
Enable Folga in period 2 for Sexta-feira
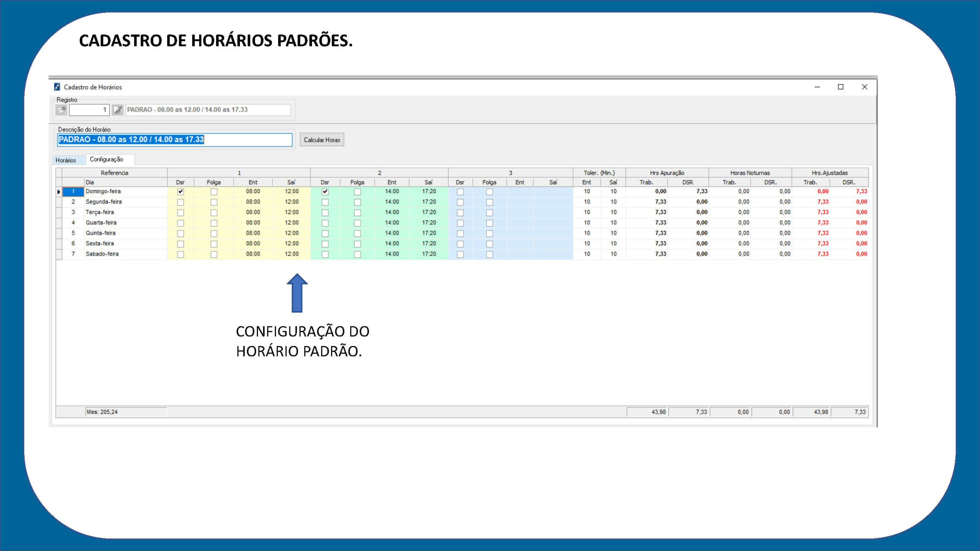pos(357,244)
